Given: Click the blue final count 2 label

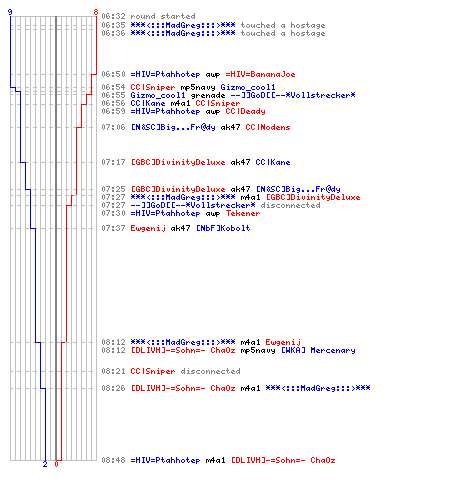Looking at the screenshot, I should click(x=45, y=464).
